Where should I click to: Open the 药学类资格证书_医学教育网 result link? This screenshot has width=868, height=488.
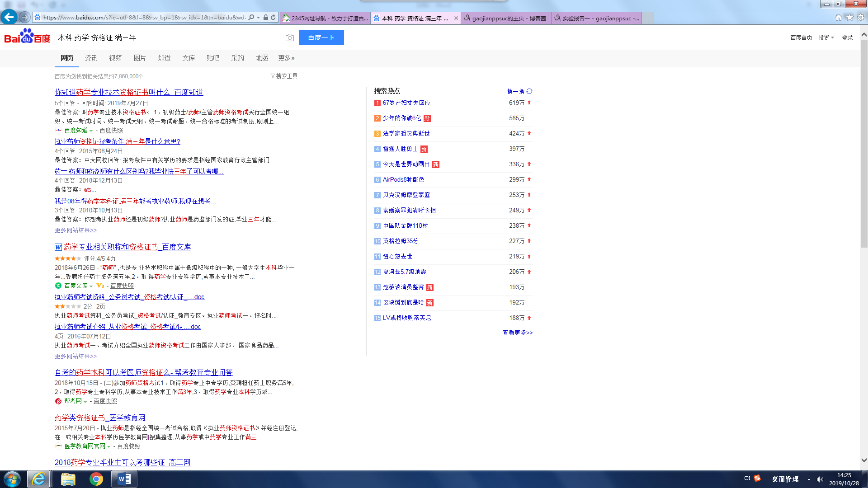tap(100, 418)
